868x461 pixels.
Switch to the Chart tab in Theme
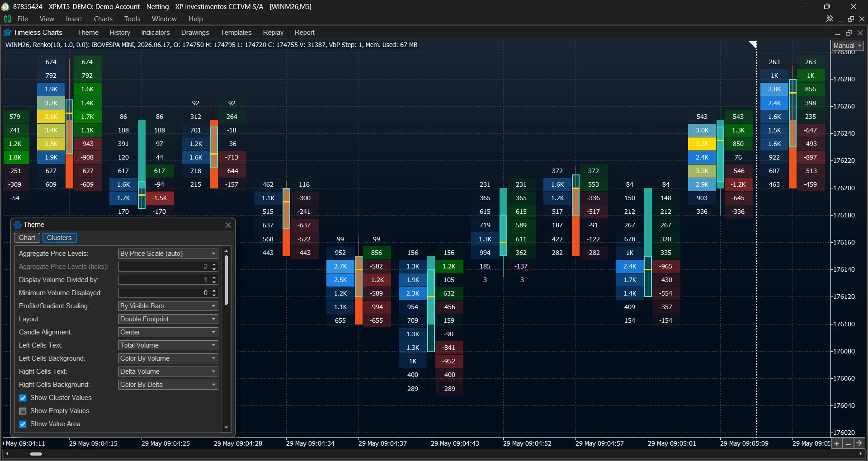(x=27, y=238)
